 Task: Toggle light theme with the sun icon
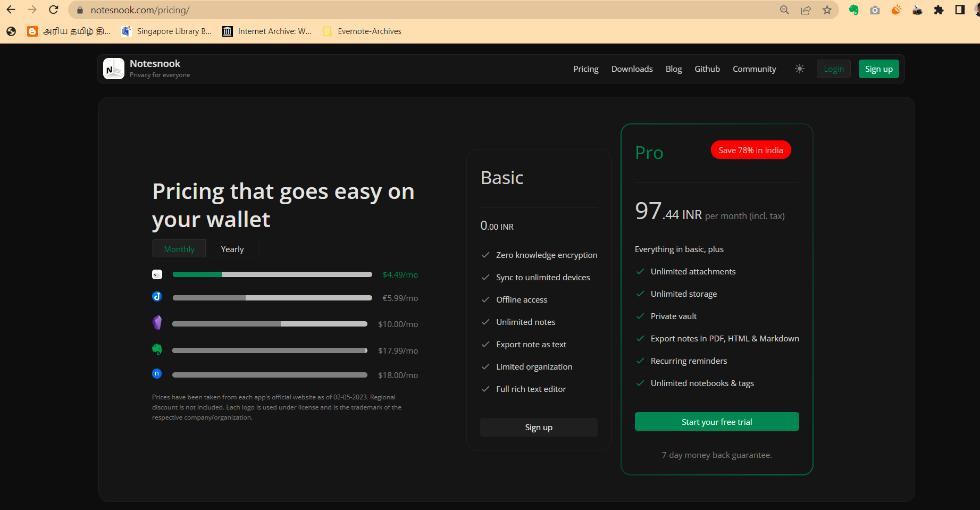point(799,69)
